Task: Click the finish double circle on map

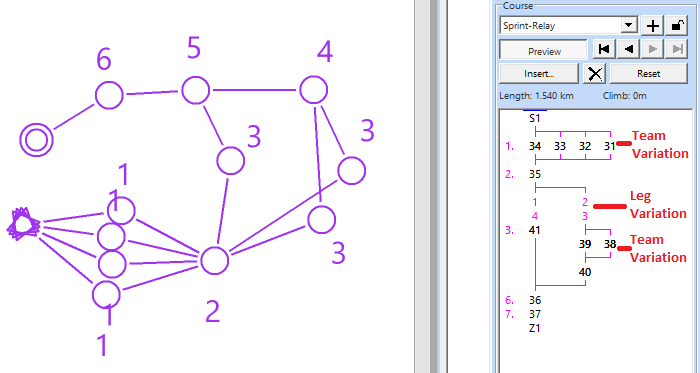Action: [37, 140]
